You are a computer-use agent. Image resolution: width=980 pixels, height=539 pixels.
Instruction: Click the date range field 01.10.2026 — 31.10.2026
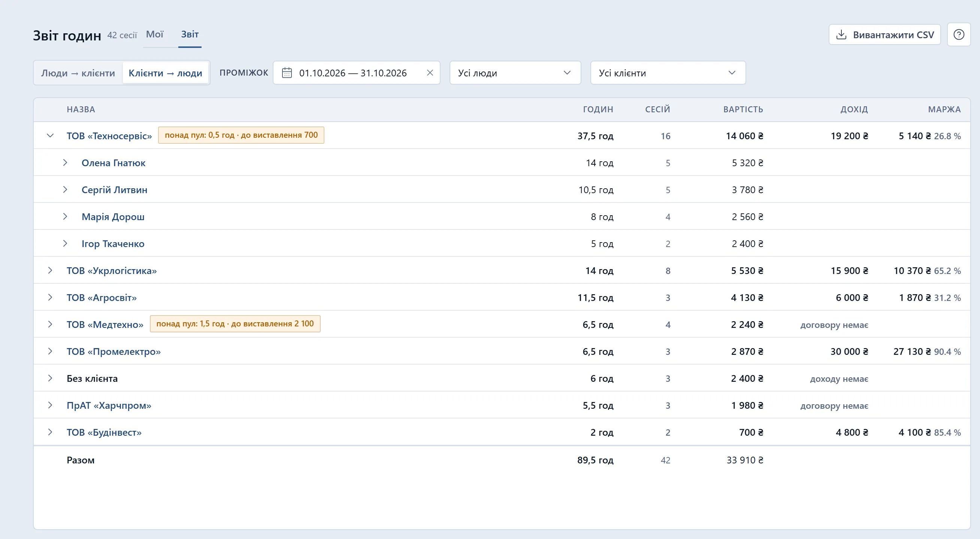[x=357, y=73]
